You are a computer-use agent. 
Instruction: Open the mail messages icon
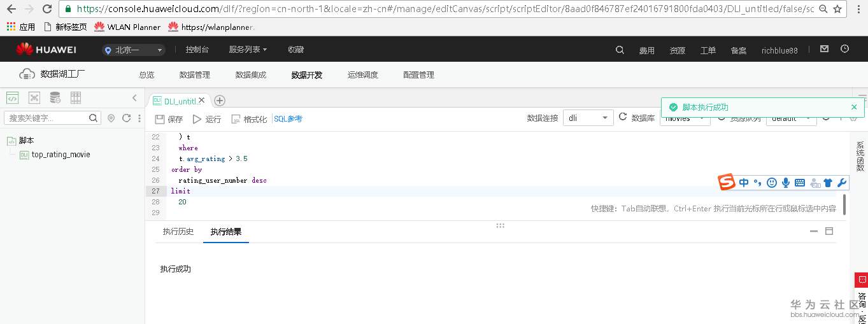tap(824, 49)
